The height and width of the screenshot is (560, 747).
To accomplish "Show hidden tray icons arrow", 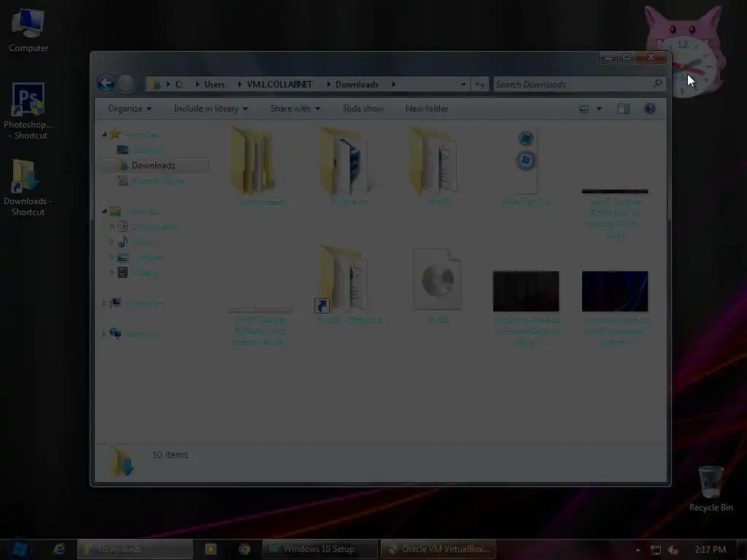I will point(638,550).
